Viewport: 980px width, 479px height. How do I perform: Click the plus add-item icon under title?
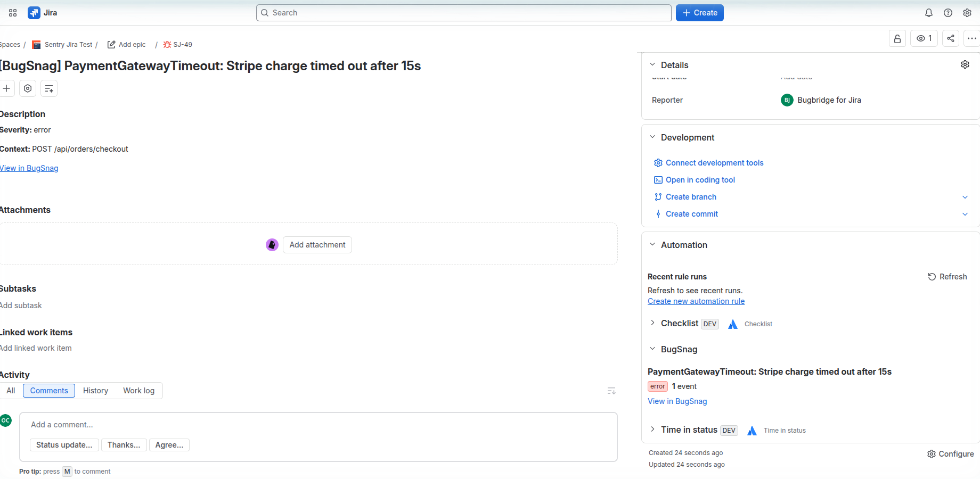tap(6, 88)
